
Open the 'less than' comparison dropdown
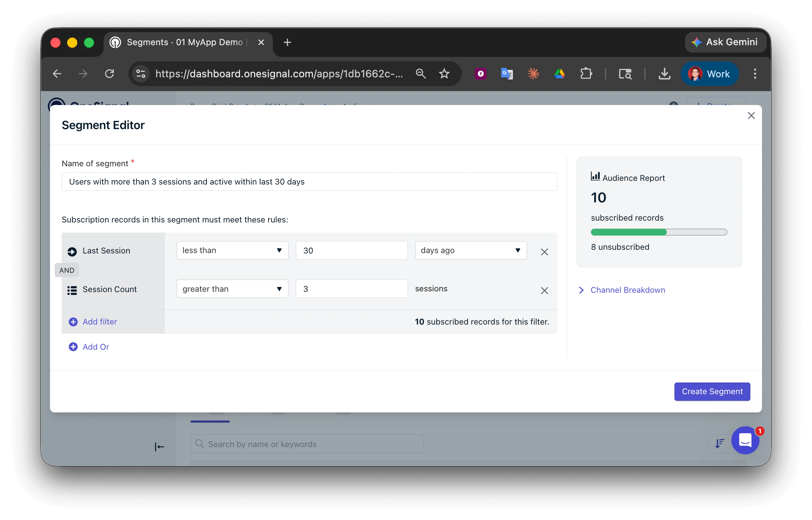coord(232,251)
